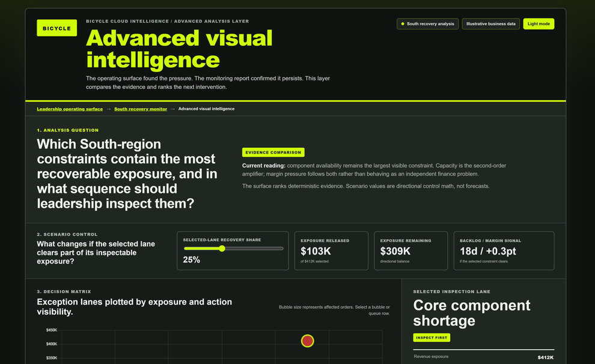
Task: Click the INSPECT FIRST badge
Action: click(x=432, y=338)
